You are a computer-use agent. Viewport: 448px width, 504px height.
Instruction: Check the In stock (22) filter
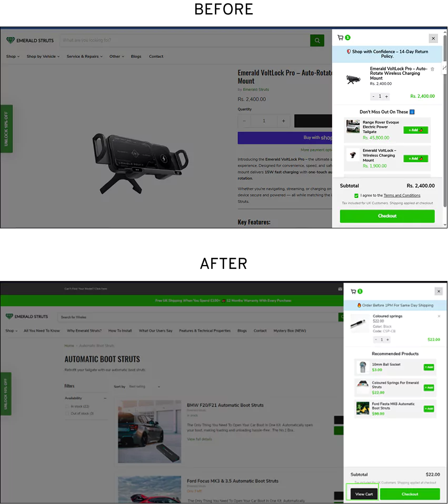67,406
